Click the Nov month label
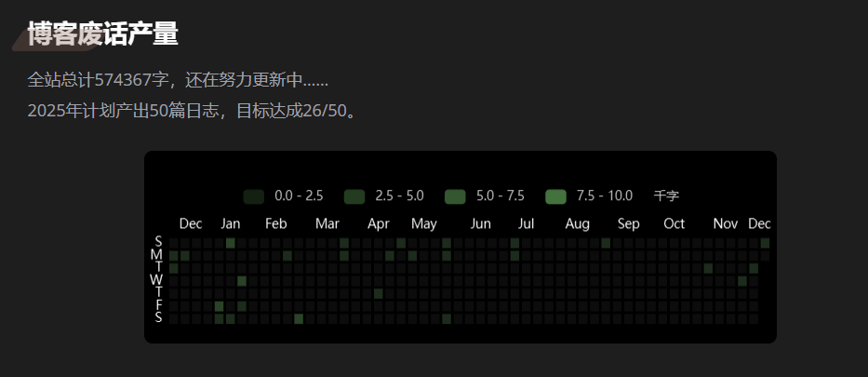The height and width of the screenshot is (377, 868). tap(726, 223)
